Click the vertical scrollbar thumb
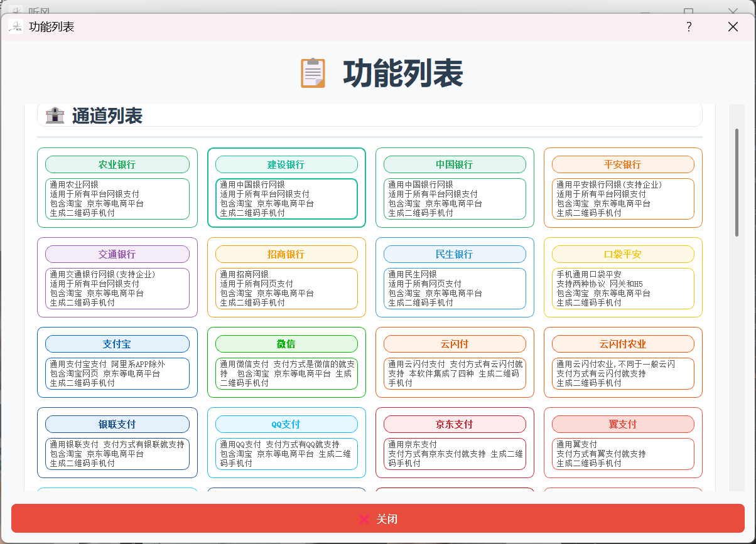 click(x=737, y=182)
